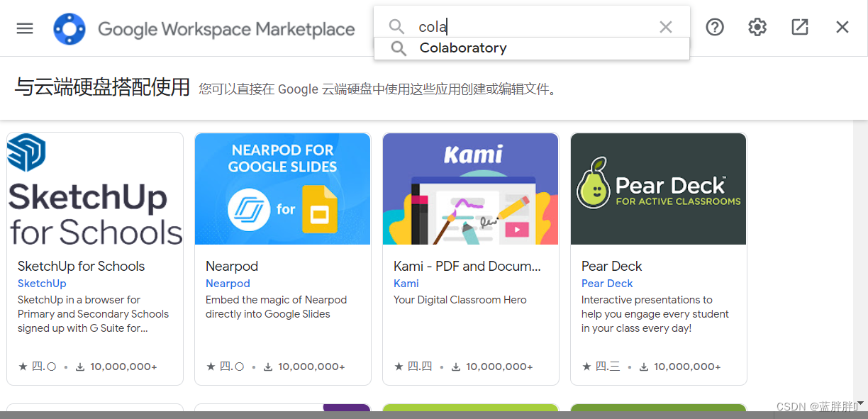Open the Pear Deck app title
The height and width of the screenshot is (419, 868).
(x=611, y=267)
